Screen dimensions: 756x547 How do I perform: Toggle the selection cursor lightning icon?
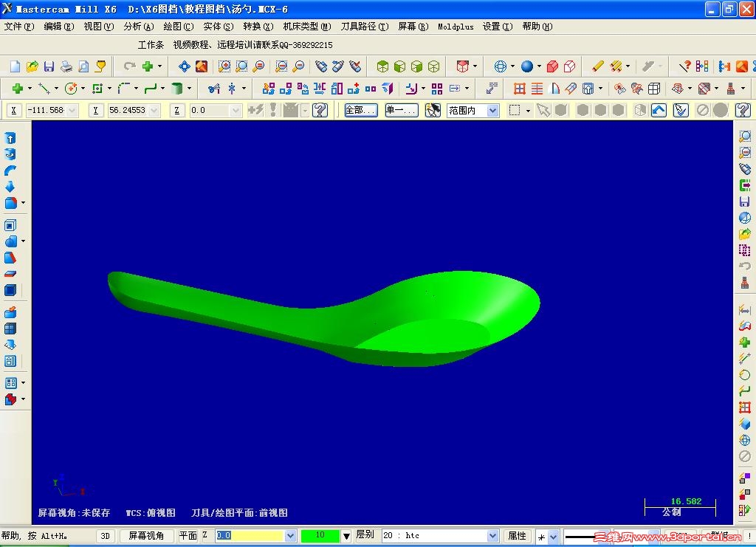pyautogui.click(x=433, y=111)
